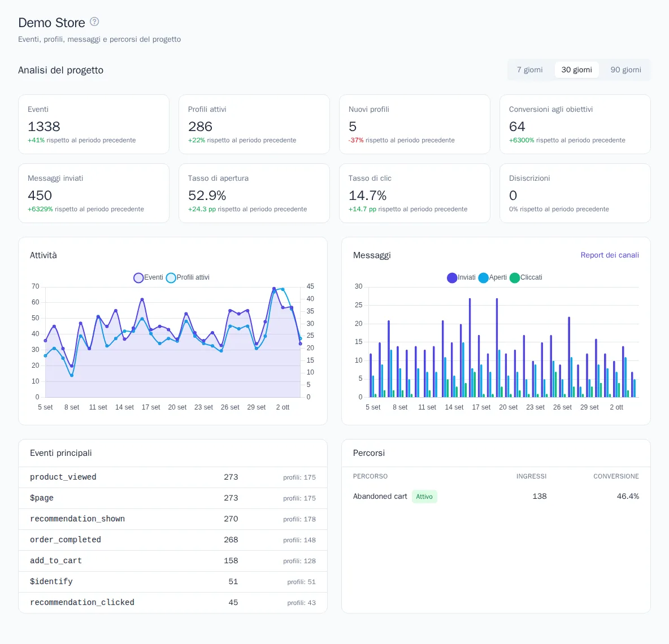The height and width of the screenshot is (644, 669).
Task: Click the Messaggi inviati value 450
Action: click(40, 195)
